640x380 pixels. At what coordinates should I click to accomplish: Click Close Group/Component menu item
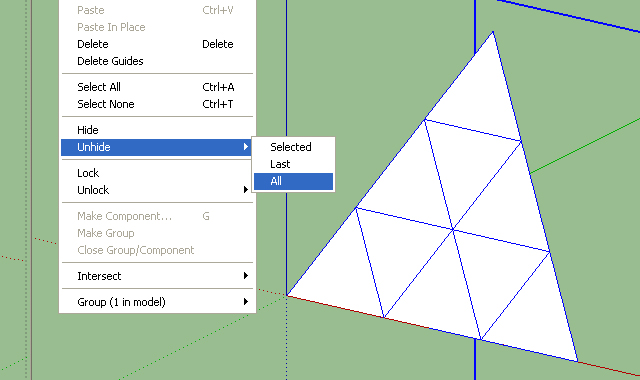(x=157, y=250)
